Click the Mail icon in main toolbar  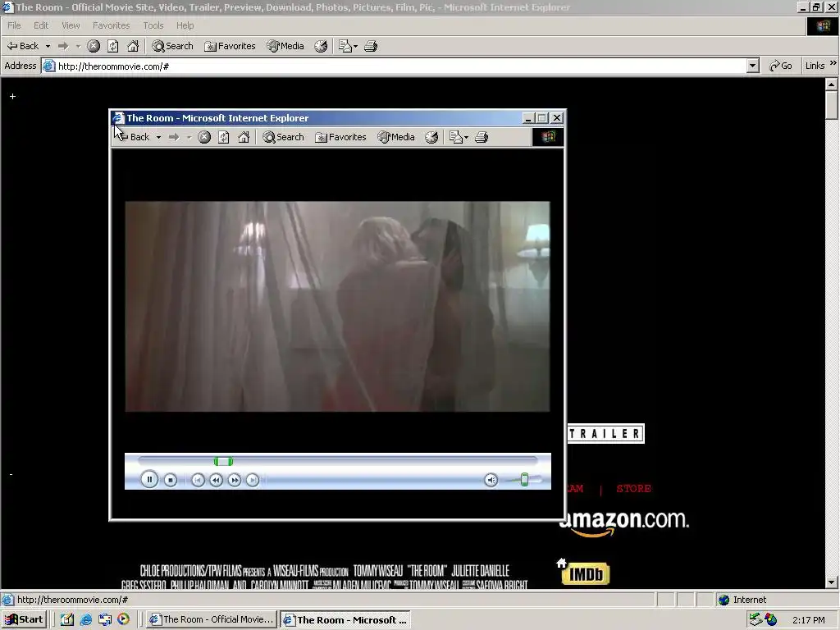click(x=345, y=46)
